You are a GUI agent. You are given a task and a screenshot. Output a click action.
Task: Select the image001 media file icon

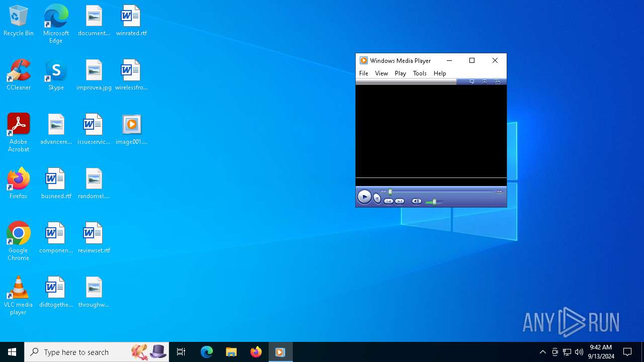[x=131, y=130]
